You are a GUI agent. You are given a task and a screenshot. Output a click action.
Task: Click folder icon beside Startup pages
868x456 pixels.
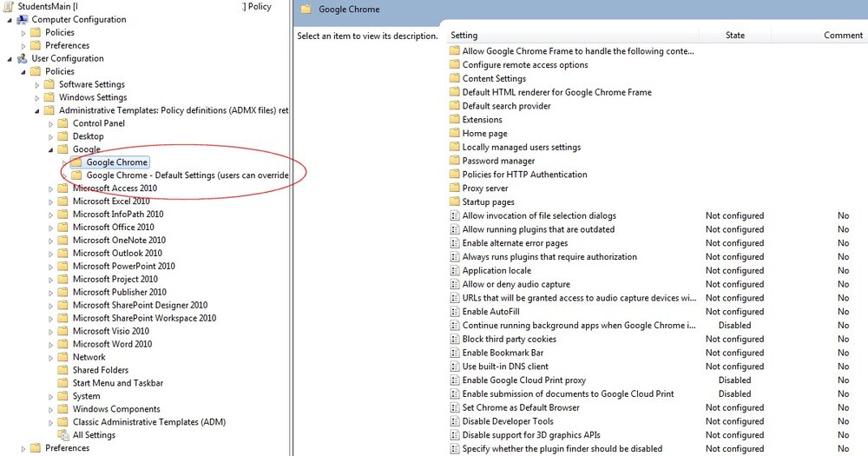(455, 202)
